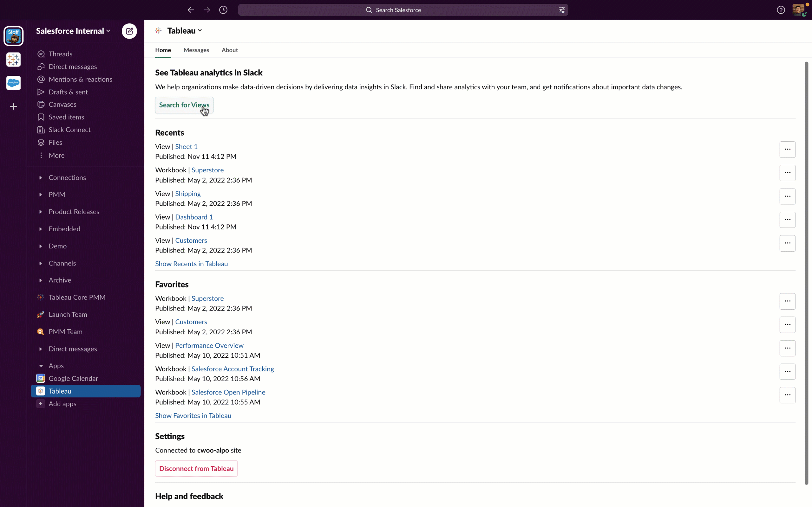Toggle Archive section expand

click(39, 280)
